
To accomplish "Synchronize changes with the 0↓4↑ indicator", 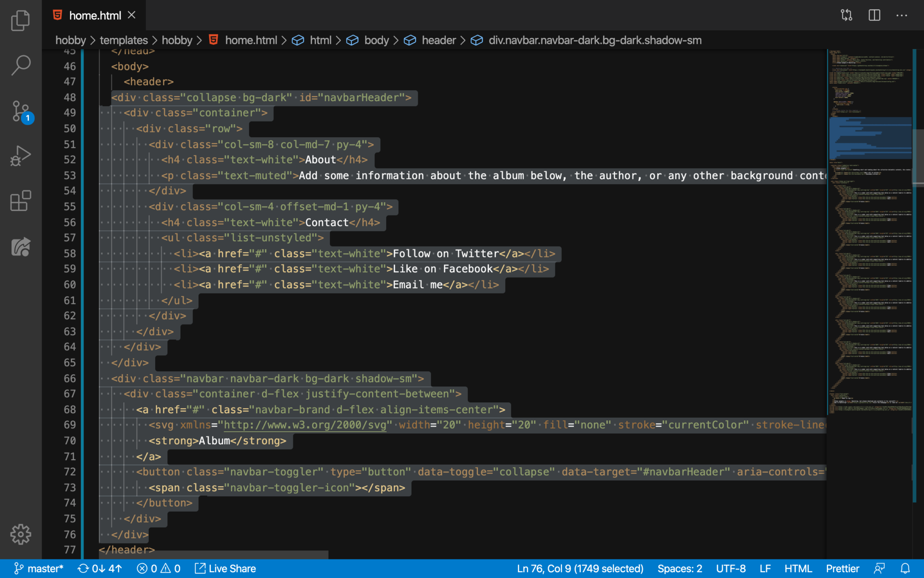I will (x=100, y=568).
